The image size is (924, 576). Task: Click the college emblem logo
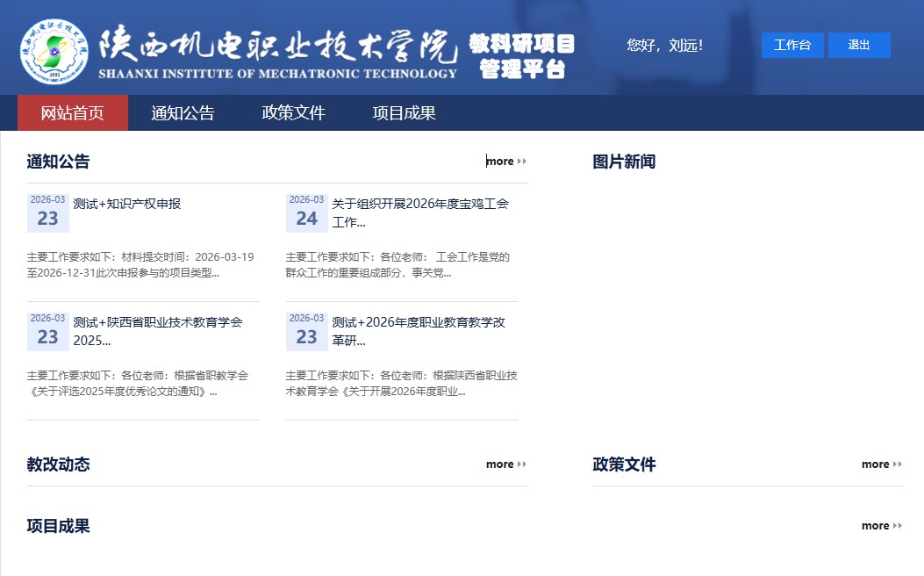tap(54, 51)
